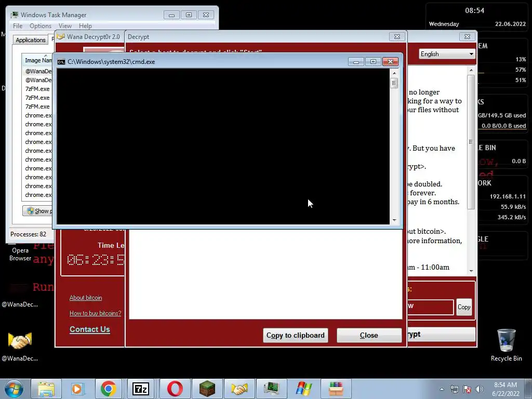The width and height of the screenshot is (532, 399).
Task: Click the Windows flag taskbar icon
Action: (x=303, y=389)
